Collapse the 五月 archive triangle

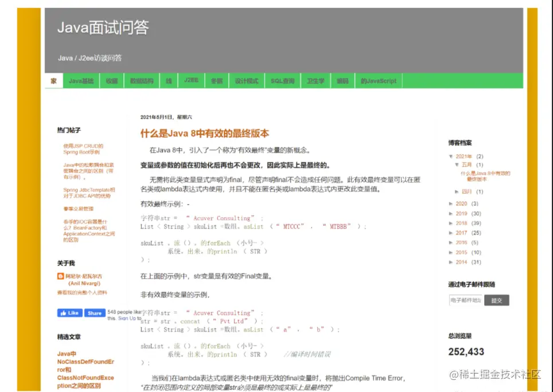[457, 165]
